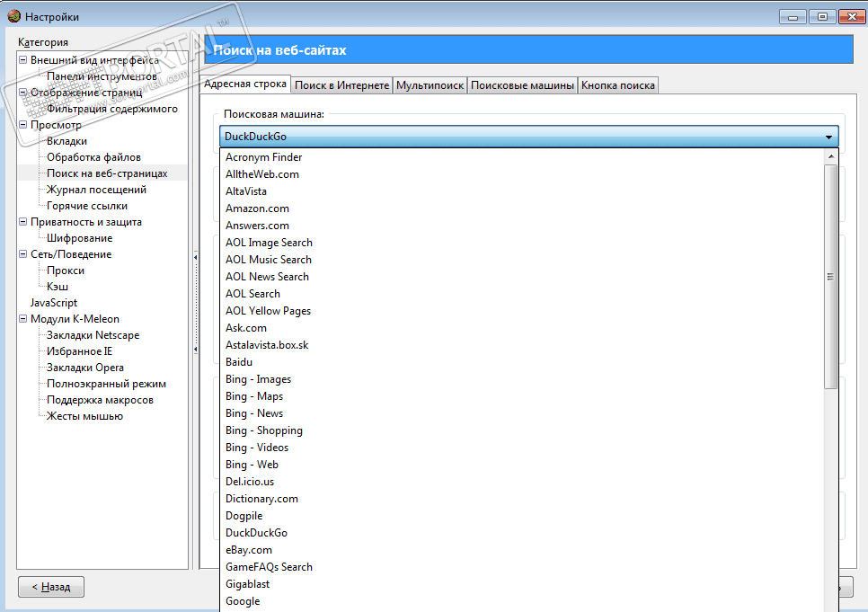Select Dogpile search engine
Viewport: 868px width, 612px height.
pyautogui.click(x=522, y=516)
